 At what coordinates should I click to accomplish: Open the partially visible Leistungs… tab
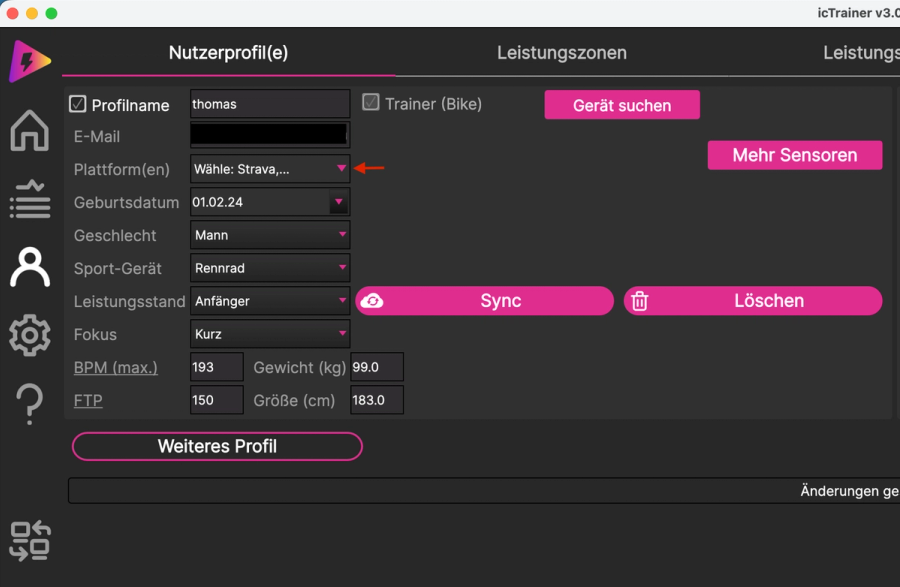[x=861, y=53]
